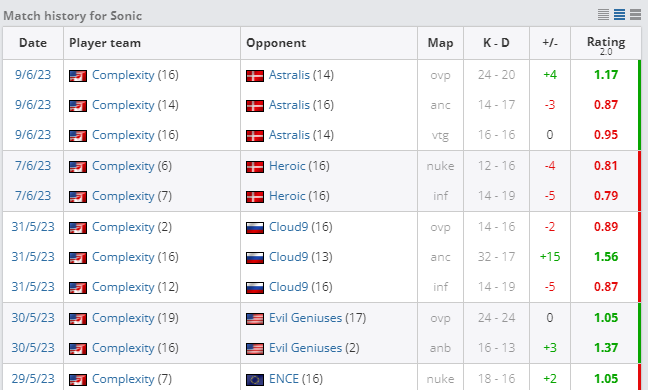
Task: Select the medium row density icon
Action: tap(619, 14)
